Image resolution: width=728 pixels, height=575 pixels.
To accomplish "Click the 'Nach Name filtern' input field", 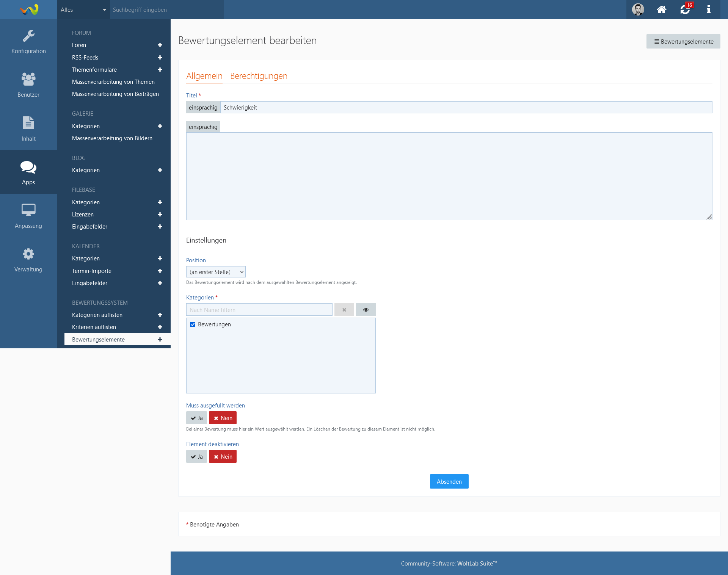I will 259,310.
